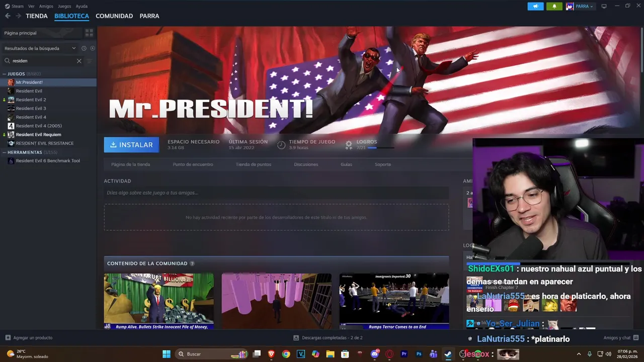Sort by recent activity clock icon
Viewport: 644px width, 362px height.
[x=84, y=48]
